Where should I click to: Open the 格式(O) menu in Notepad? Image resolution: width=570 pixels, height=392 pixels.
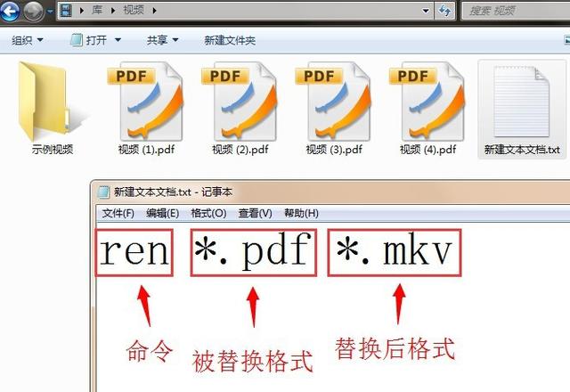coord(208,213)
